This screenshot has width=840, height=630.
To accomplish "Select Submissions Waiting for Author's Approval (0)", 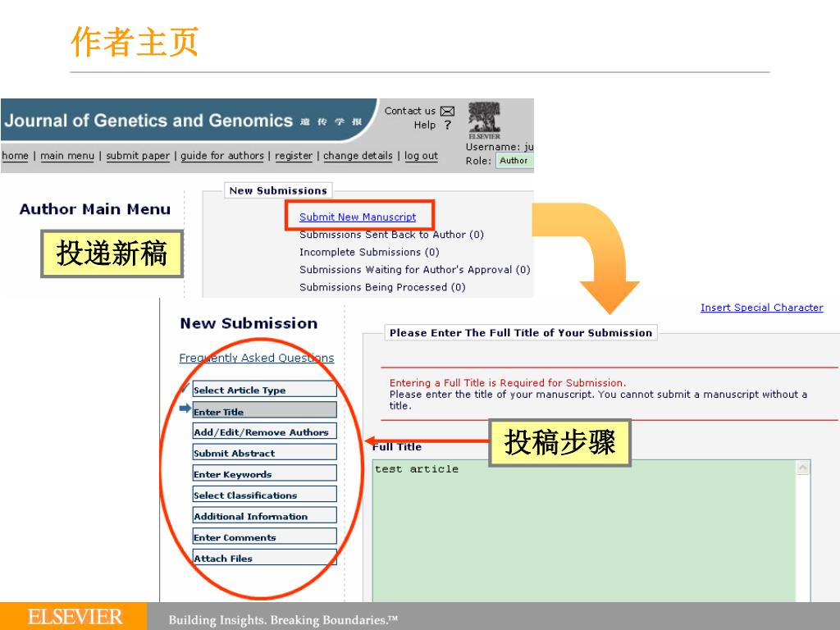I will tap(414, 270).
